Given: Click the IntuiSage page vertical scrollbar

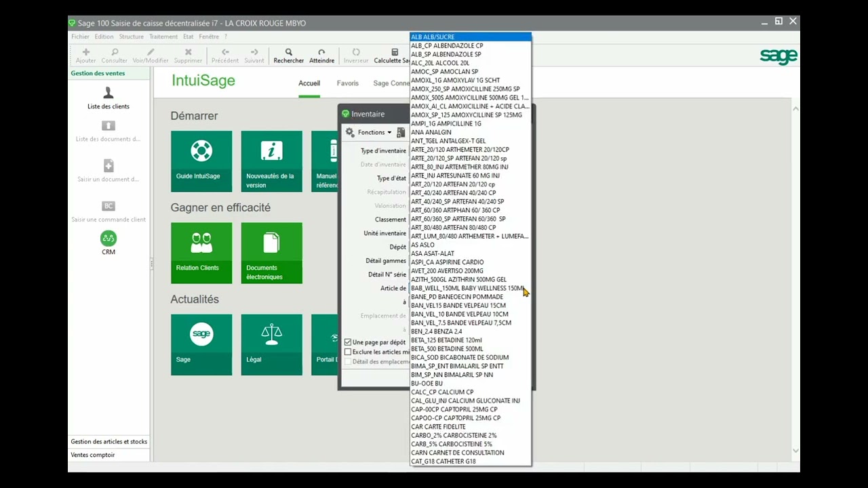Looking at the screenshot, I should tap(795, 278).
